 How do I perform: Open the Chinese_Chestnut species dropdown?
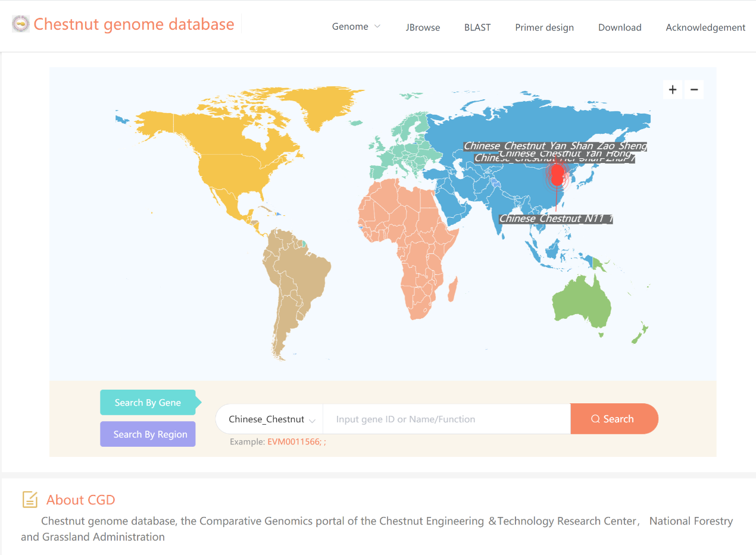click(270, 419)
